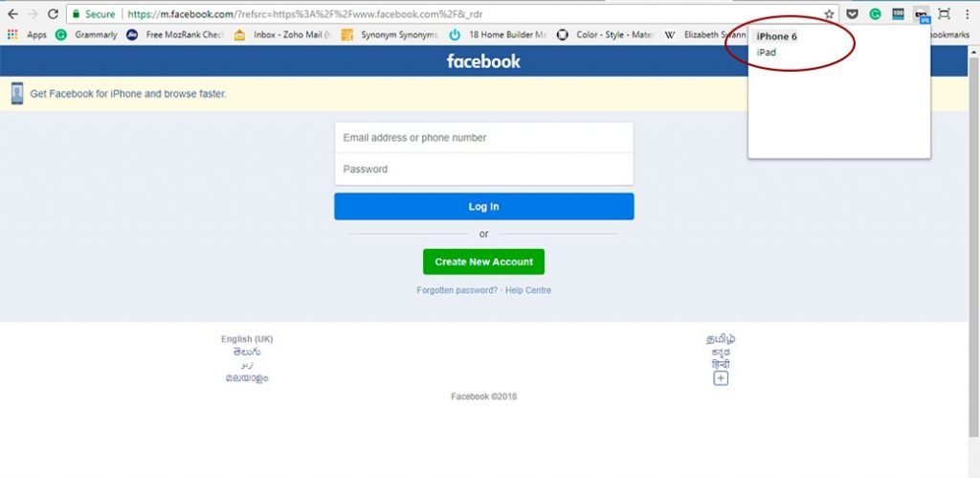Click the Pocket extension icon
This screenshot has height=478, width=980.
click(853, 14)
